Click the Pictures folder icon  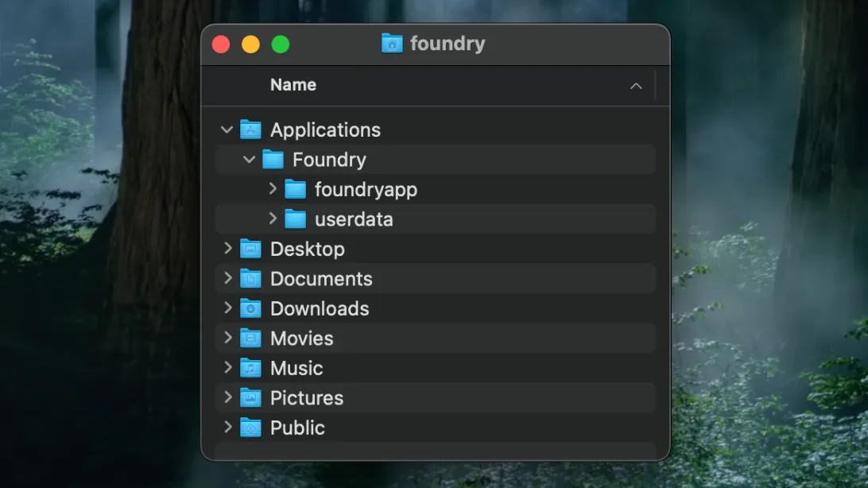(250, 398)
